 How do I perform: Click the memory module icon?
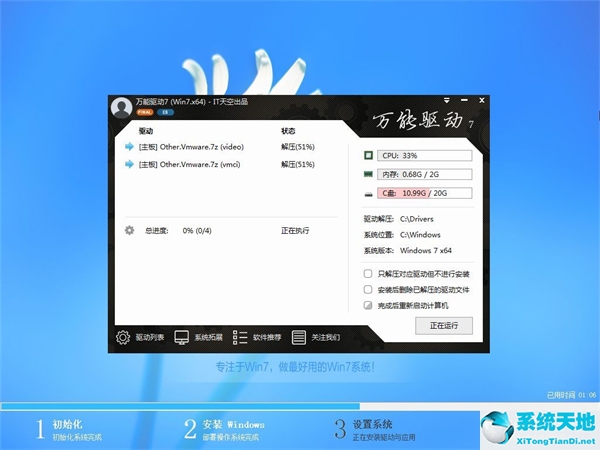pyautogui.click(x=368, y=174)
